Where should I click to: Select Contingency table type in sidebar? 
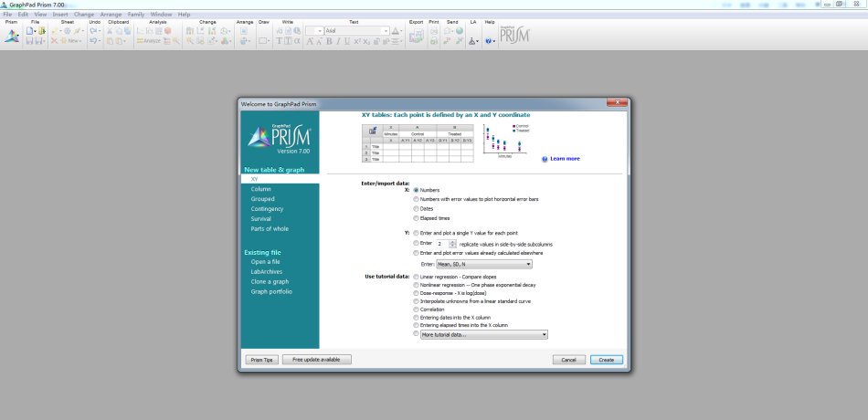tap(267, 209)
